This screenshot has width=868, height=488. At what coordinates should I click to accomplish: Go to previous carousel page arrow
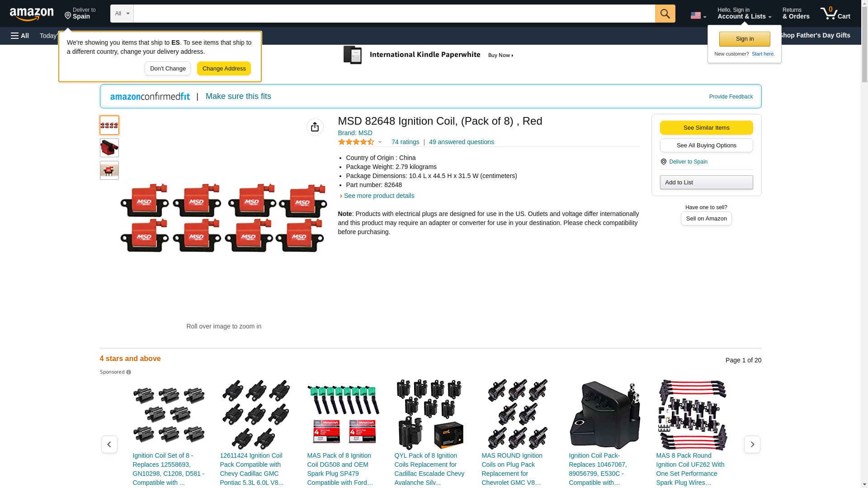click(109, 445)
